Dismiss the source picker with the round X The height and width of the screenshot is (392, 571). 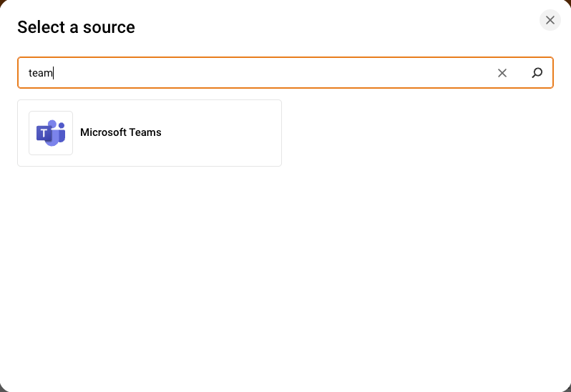click(550, 20)
